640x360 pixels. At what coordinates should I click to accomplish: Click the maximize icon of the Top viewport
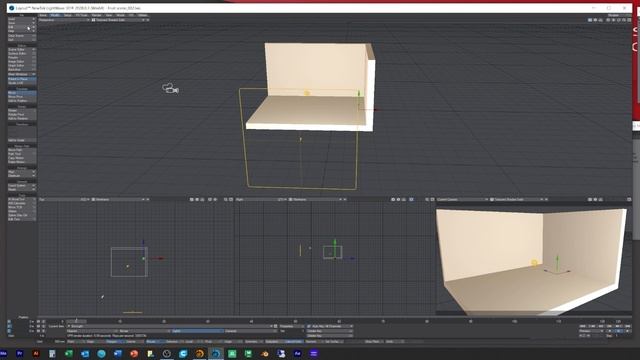pyautogui.click(x=231, y=200)
